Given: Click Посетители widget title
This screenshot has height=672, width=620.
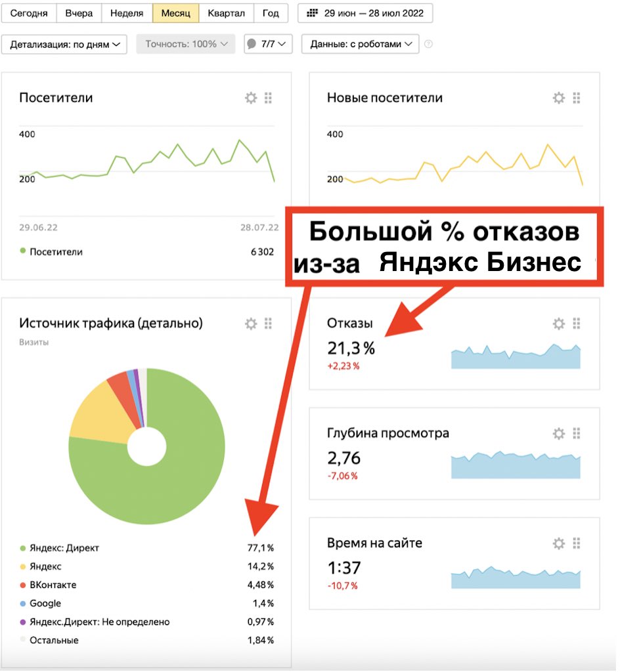Looking at the screenshot, I should pyautogui.click(x=56, y=98).
